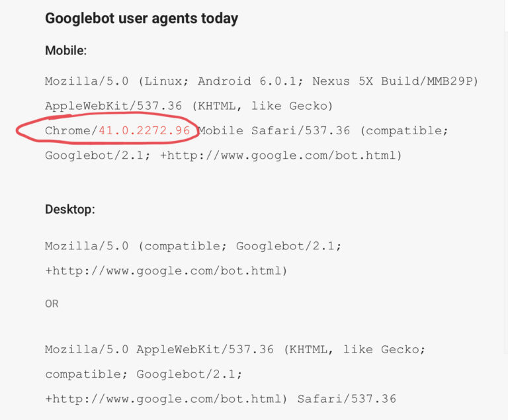Screen dimensions: 508x420
Task: Click the last google.com/bot.html URL before Safari/537.36
Action: pyautogui.click(x=166, y=399)
